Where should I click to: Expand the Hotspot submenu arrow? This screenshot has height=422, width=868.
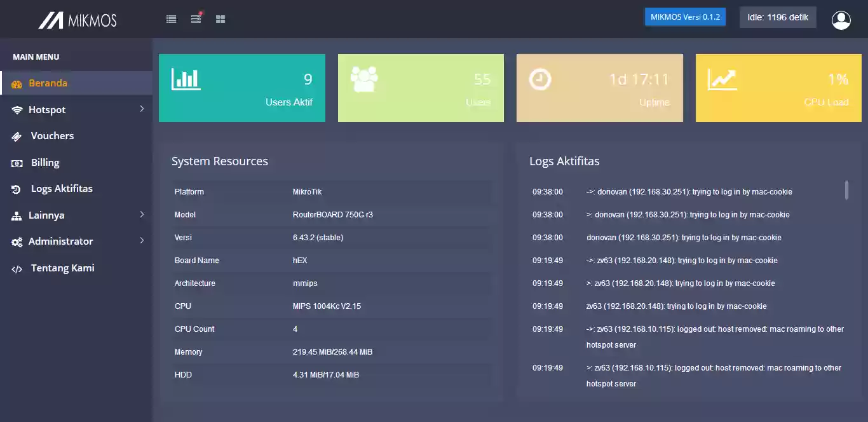tap(142, 109)
